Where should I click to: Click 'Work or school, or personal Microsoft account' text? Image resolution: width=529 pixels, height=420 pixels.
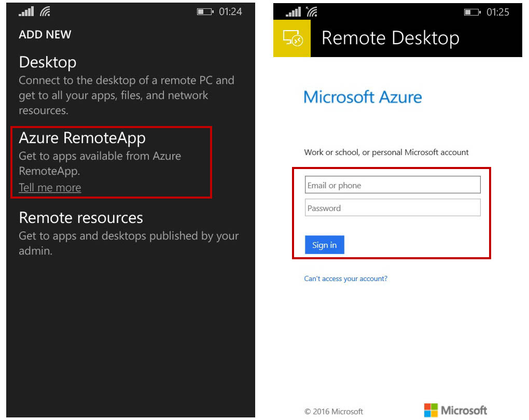[x=386, y=152]
